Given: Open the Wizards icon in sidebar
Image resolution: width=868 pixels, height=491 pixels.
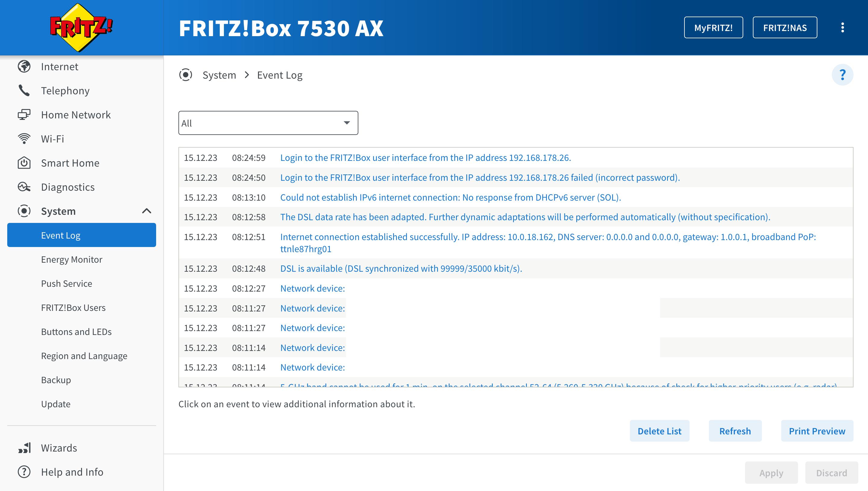Looking at the screenshot, I should coord(24,448).
